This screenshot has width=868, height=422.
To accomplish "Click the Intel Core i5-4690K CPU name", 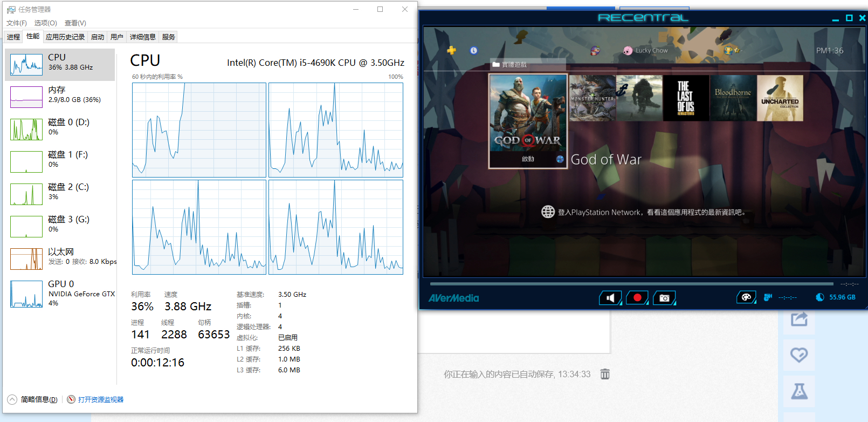I will [315, 63].
